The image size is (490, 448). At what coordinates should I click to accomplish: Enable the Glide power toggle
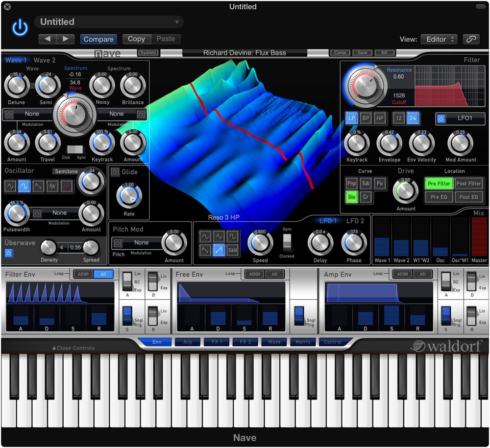[115, 172]
